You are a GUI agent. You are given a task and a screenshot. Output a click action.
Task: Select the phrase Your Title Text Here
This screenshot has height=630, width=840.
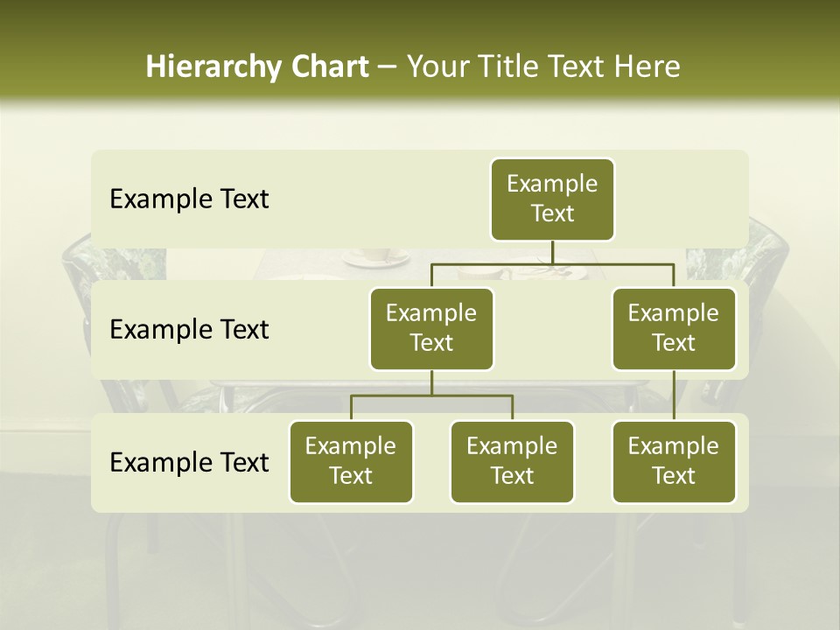[x=541, y=66]
